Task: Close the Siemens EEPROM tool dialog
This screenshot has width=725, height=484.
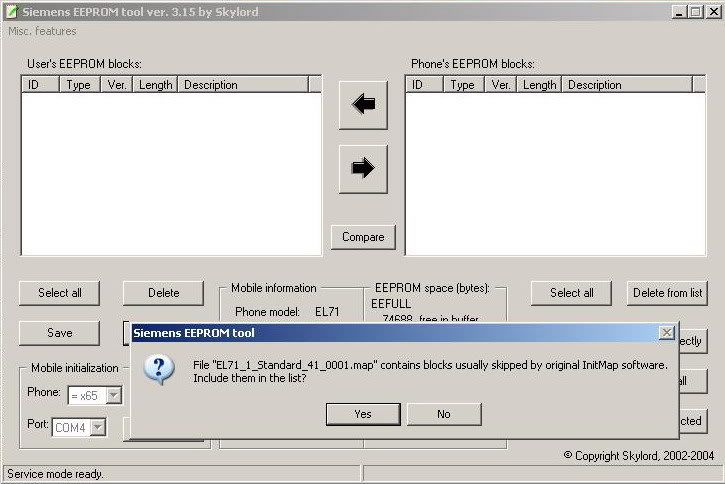Action: coord(666,332)
